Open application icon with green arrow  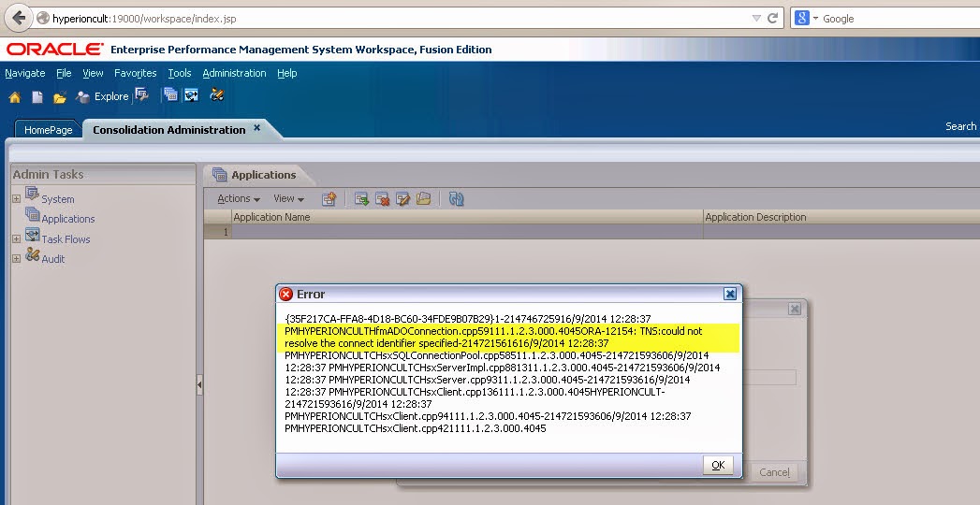361,198
